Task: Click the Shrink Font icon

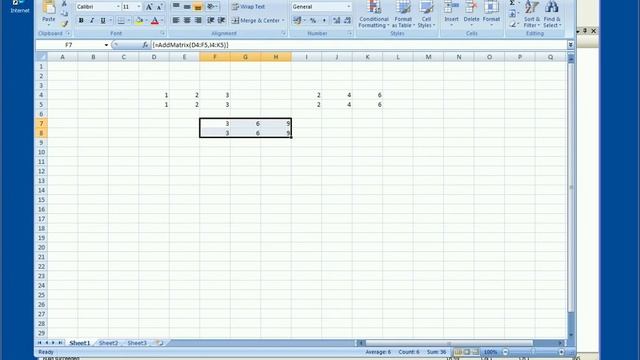Action: click(160, 7)
